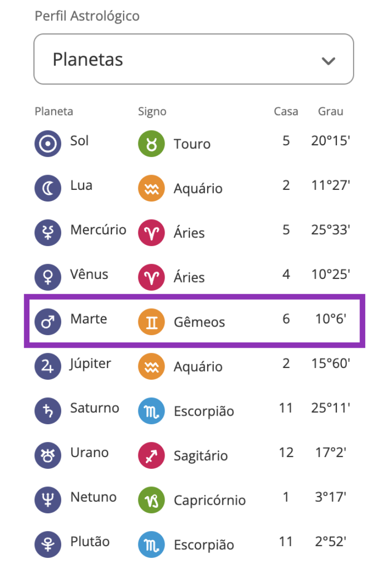Click the Saturno planet symbol icon

pyautogui.click(x=47, y=411)
